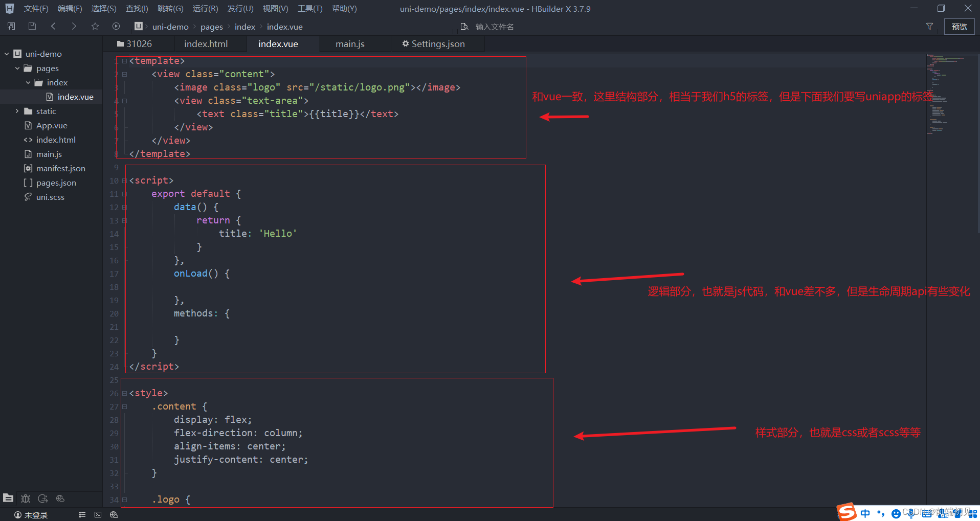The width and height of the screenshot is (980, 521).
Task: Open the 视图(V) menu
Action: click(x=275, y=9)
